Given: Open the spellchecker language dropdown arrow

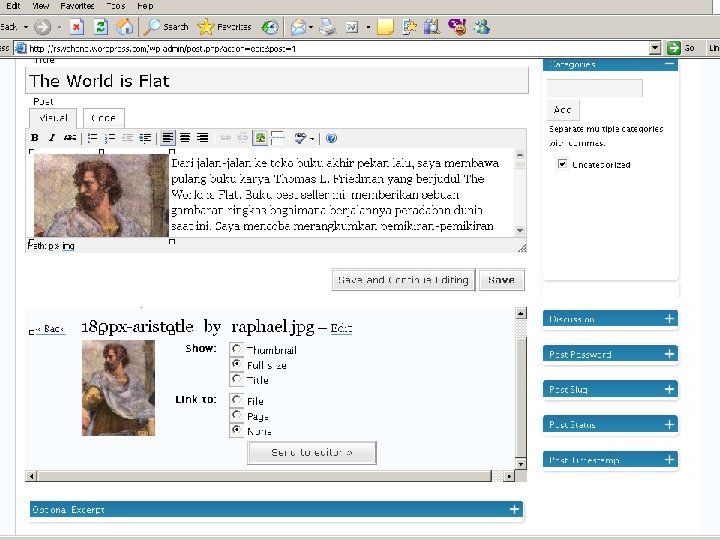Looking at the screenshot, I should click(312, 138).
